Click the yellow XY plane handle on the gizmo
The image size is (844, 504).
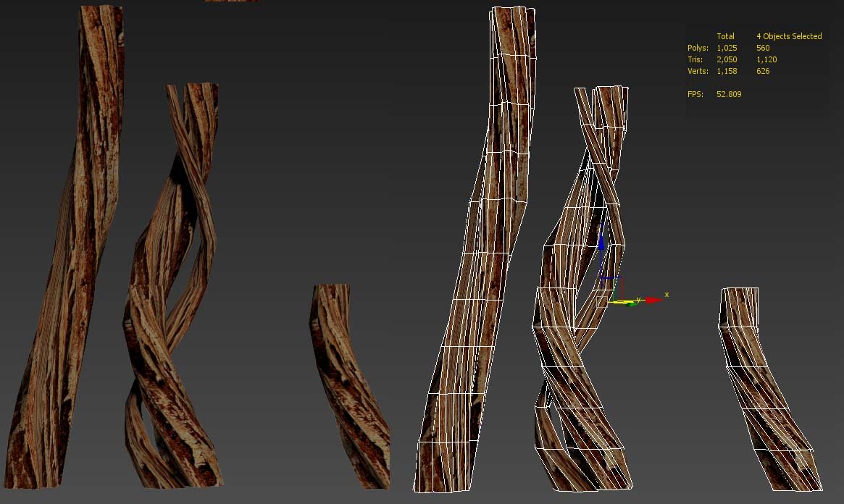[621, 303]
